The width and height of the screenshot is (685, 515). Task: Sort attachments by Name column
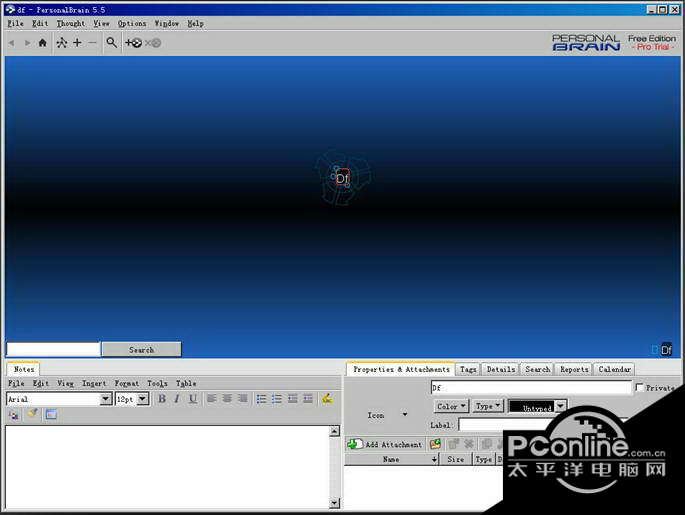click(x=391, y=459)
